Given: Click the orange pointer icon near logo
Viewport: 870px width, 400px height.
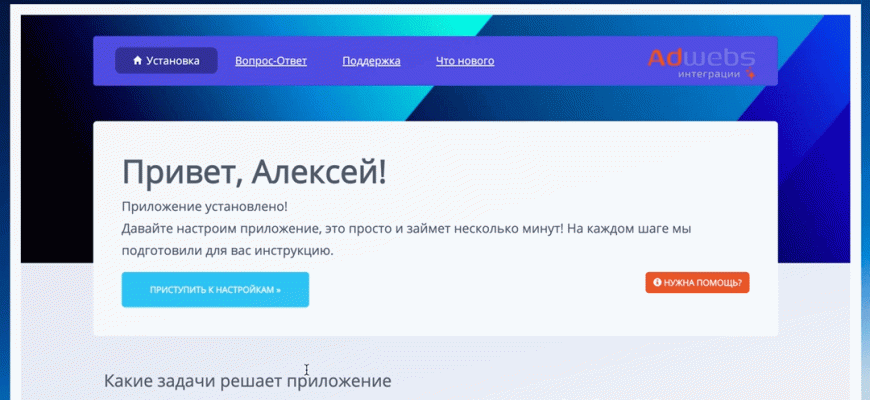Looking at the screenshot, I should (749, 74).
